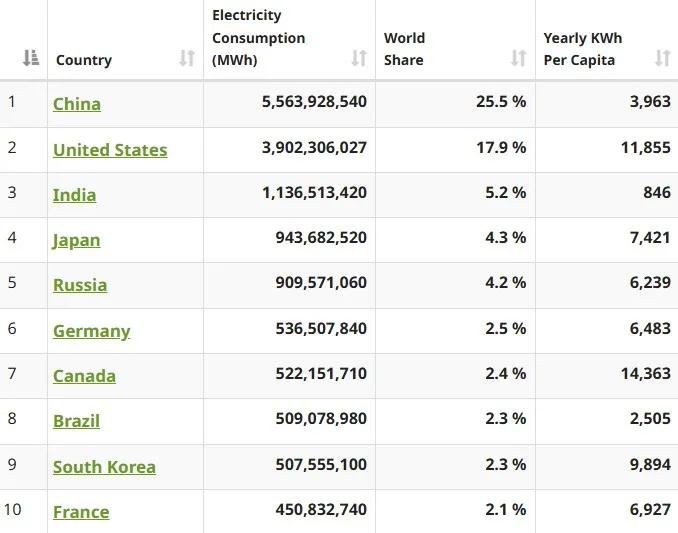Select South Korea's consumption 507,555,100
The image size is (678, 533).
point(321,464)
